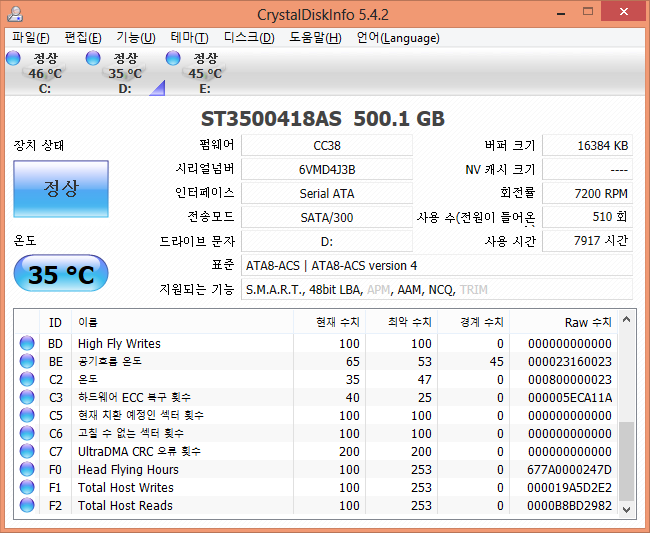This screenshot has width=650, height=533.
Task: Click the power-on hours field 7917 시간
Action: (x=587, y=241)
